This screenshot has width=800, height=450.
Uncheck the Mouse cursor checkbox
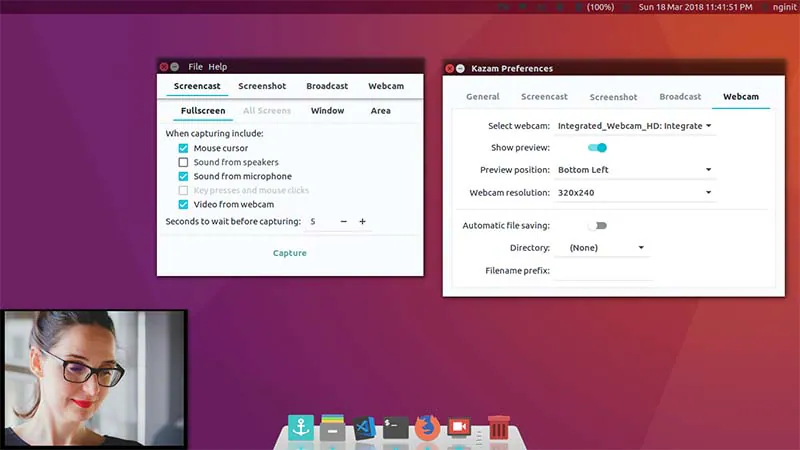coord(183,148)
